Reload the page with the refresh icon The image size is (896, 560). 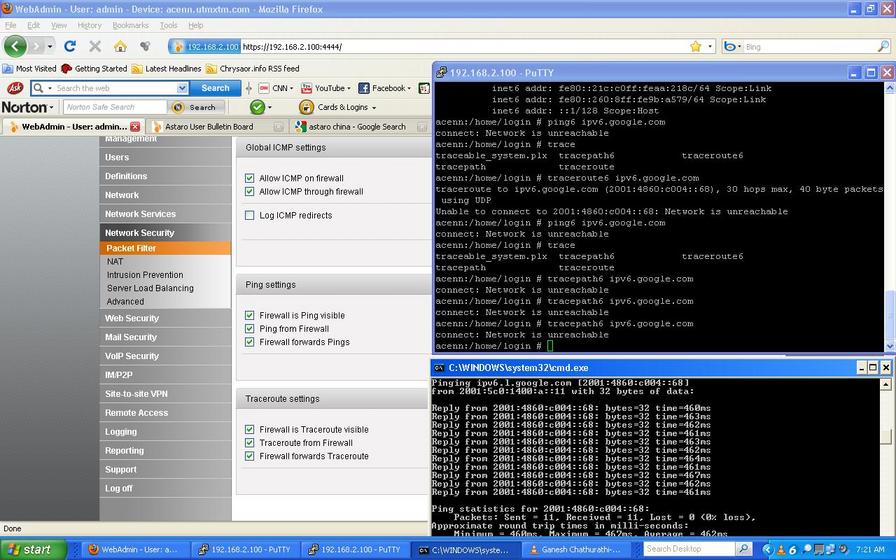pos(70,46)
